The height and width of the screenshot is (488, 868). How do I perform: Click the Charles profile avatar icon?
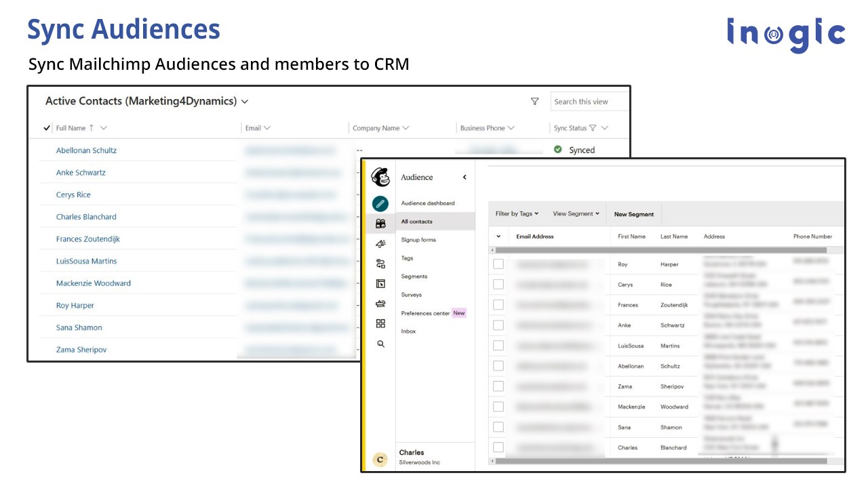click(x=380, y=460)
